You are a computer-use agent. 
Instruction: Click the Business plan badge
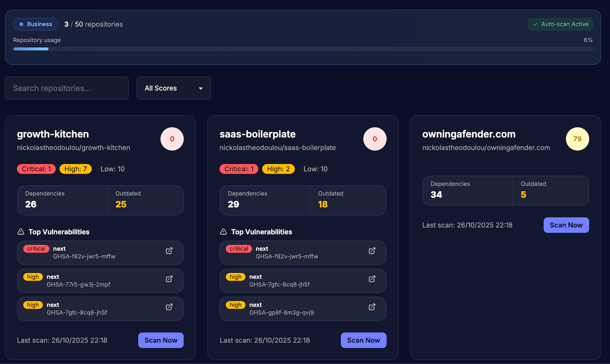[36, 24]
